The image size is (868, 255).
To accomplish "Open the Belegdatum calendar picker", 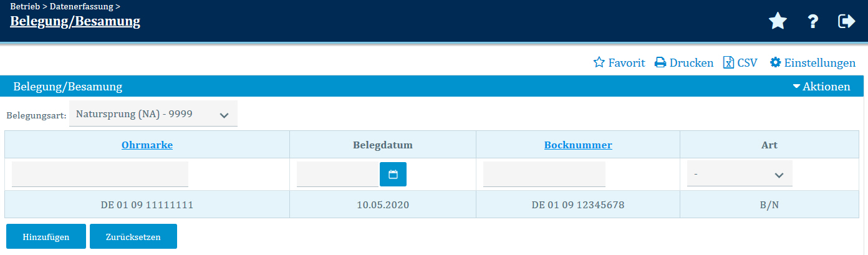I will pos(393,175).
